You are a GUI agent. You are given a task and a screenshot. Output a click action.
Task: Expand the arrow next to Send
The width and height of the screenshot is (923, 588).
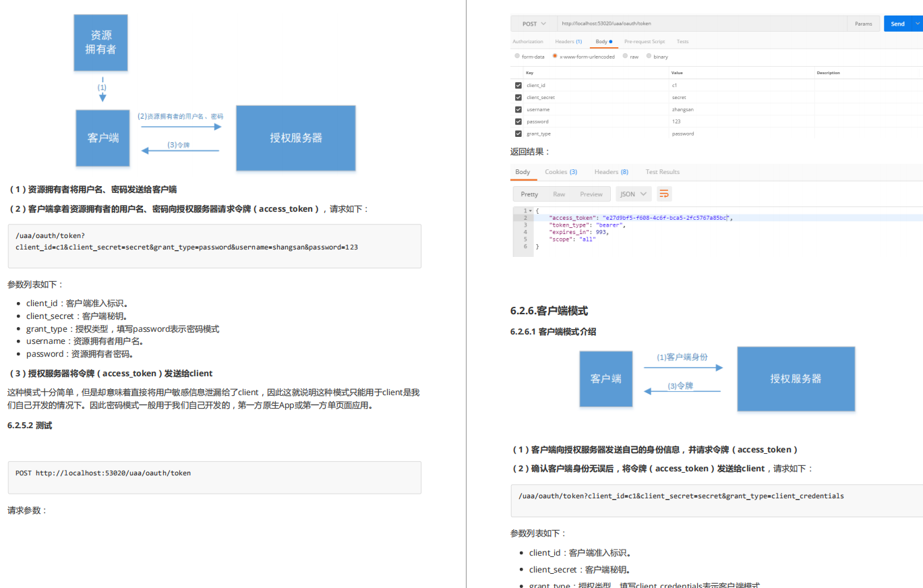917,24
